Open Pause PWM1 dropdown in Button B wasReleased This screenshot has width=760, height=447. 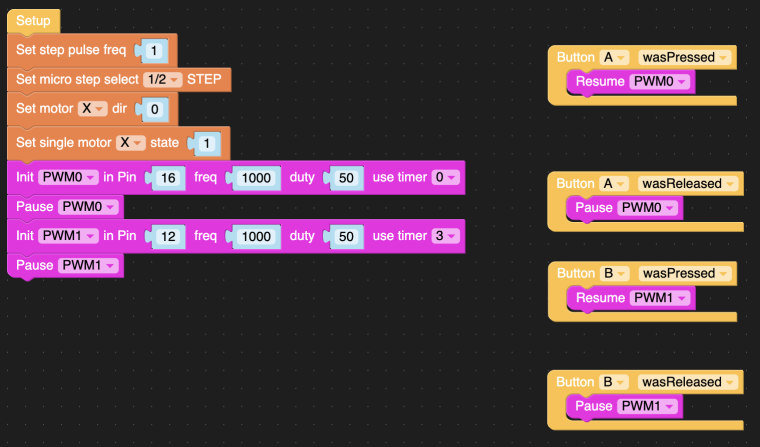(x=648, y=406)
